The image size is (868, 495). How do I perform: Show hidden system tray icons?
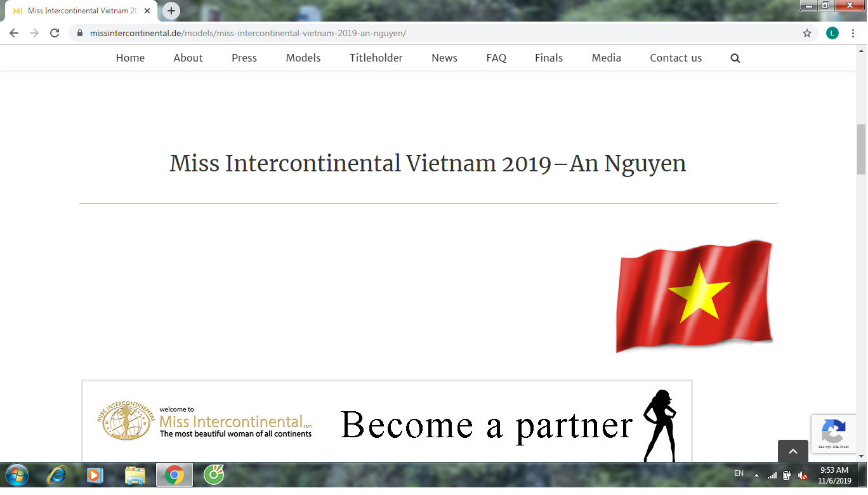pyautogui.click(x=756, y=475)
